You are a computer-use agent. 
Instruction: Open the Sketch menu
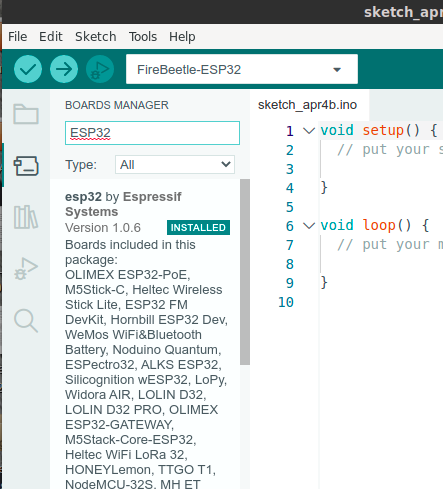(x=96, y=36)
